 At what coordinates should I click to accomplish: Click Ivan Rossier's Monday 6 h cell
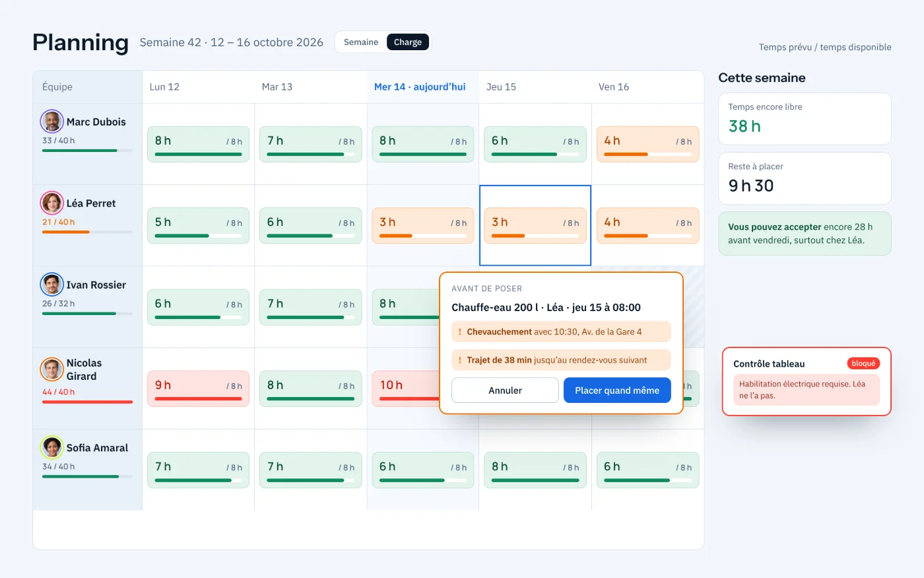(x=198, y=307)
